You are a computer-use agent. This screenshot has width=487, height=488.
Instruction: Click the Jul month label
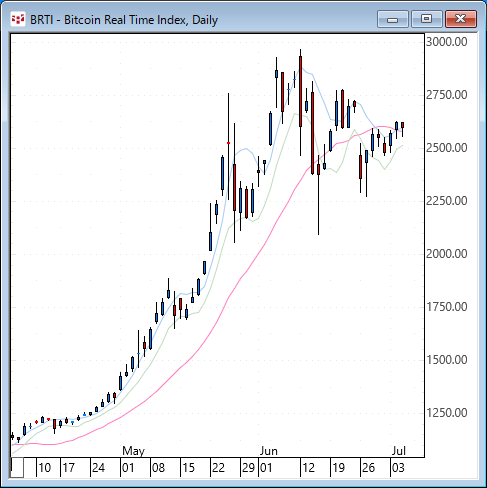(399, 451)
